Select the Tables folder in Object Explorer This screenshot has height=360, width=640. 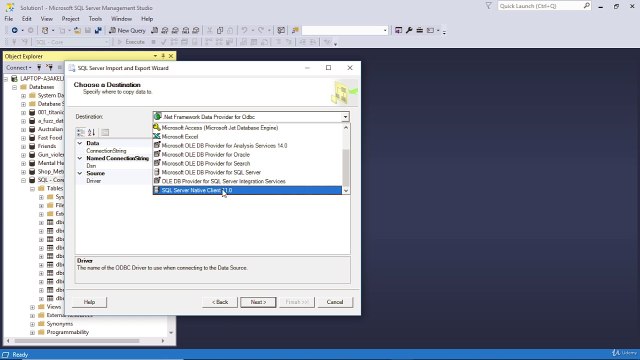(55, 189)
